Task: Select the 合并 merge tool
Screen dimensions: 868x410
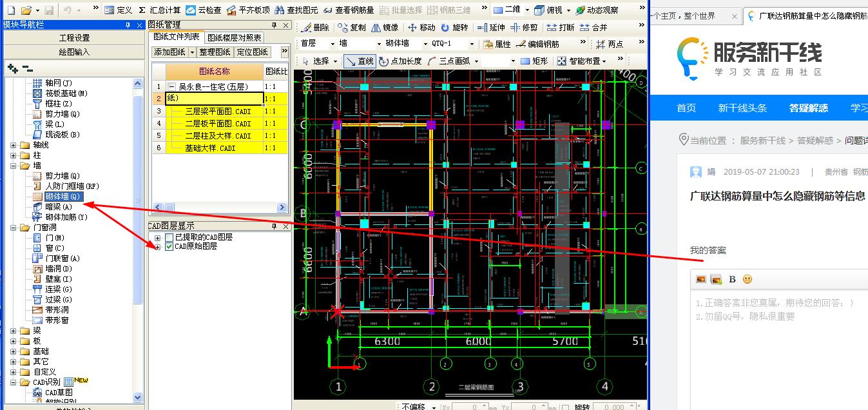Action: coord(593,27)
